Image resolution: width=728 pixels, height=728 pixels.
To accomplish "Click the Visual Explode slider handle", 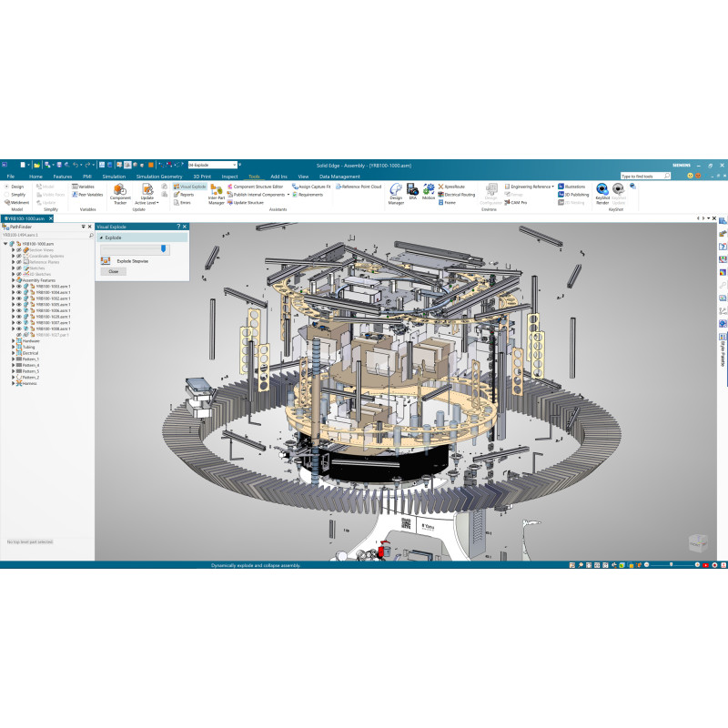I will tap(163, 248).
